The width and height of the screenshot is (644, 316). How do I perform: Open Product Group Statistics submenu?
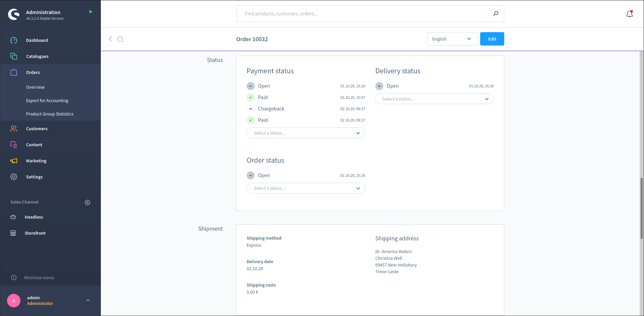click(50, 114)
